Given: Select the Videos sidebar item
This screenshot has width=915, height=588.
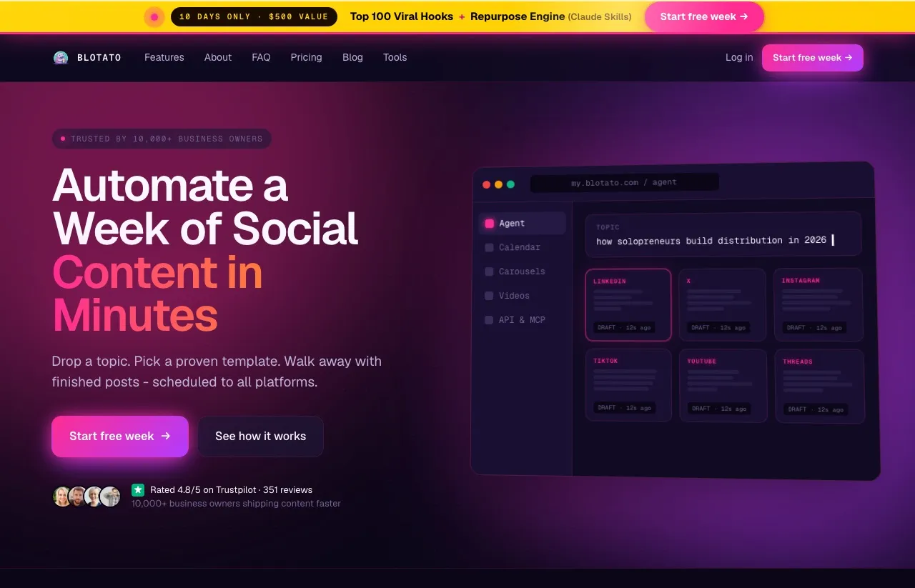Looking at the screenshot, I should 523,296.
